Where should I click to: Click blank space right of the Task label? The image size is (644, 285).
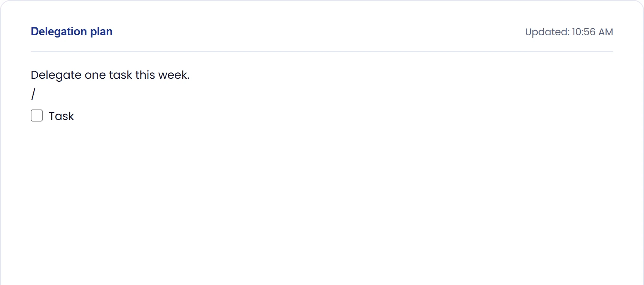(x=337, y=116)
